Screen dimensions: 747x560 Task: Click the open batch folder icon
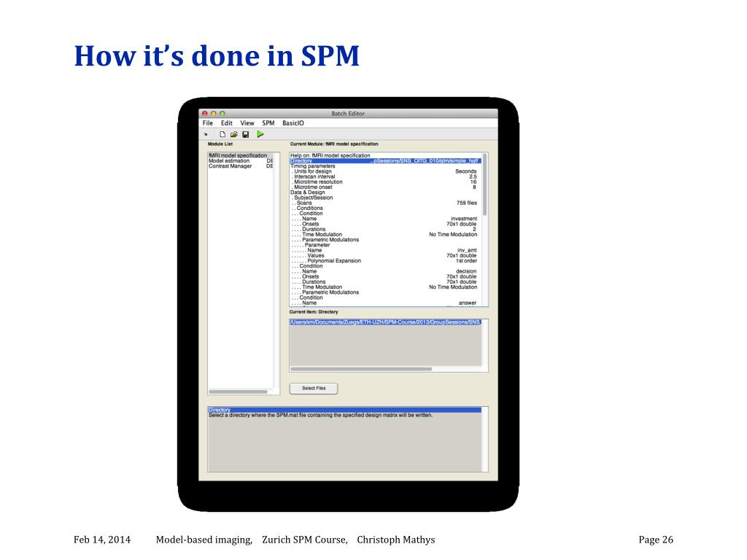(234, 134)
